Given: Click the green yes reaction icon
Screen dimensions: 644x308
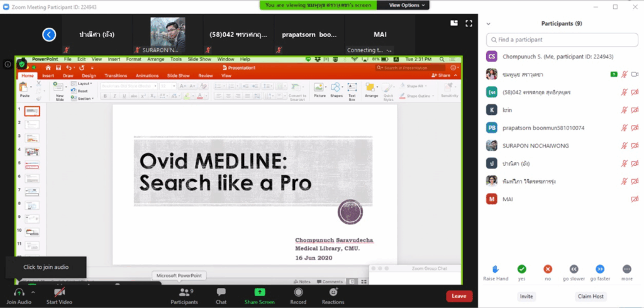Looking at the screenshot, I should point(521,269).
